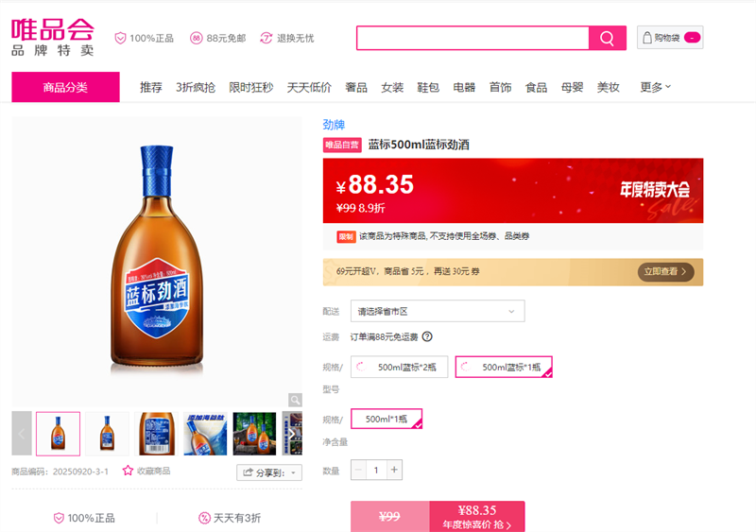Open the shopping bag (购物袋)
This screenshot has width=756, height=532.
coord(670,38)
